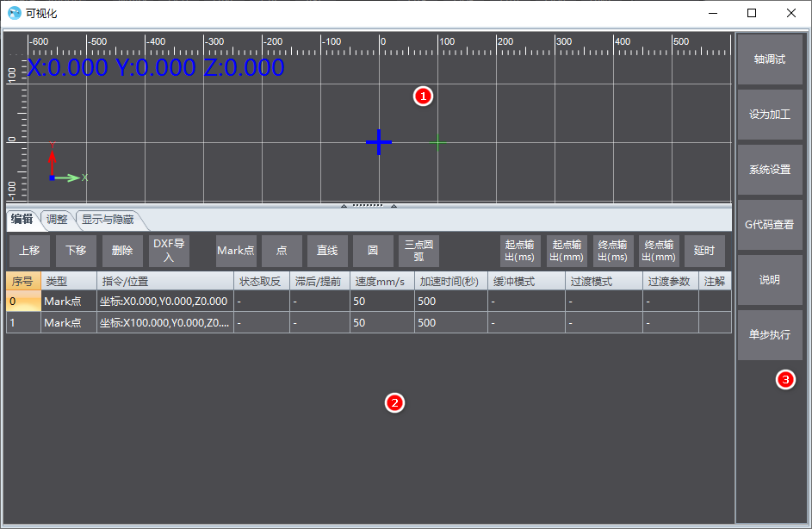
Task: Click the 缓冲模式 column header
Action: coord(527,282)
